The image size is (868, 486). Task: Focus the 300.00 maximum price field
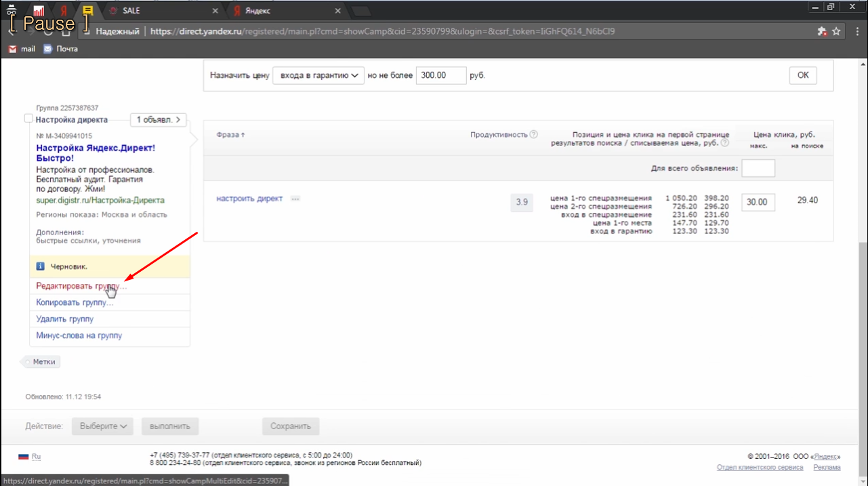pos(442,75)
